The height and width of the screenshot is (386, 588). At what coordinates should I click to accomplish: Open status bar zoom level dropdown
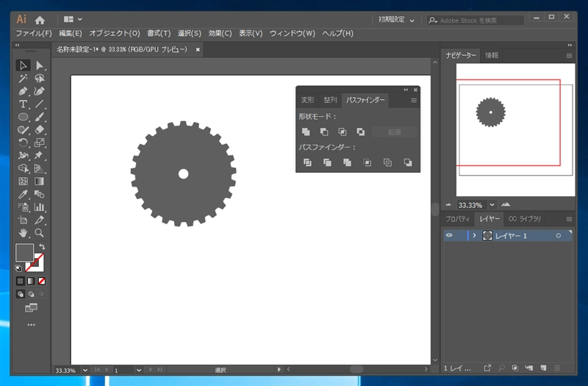click(x=85, y=371)
